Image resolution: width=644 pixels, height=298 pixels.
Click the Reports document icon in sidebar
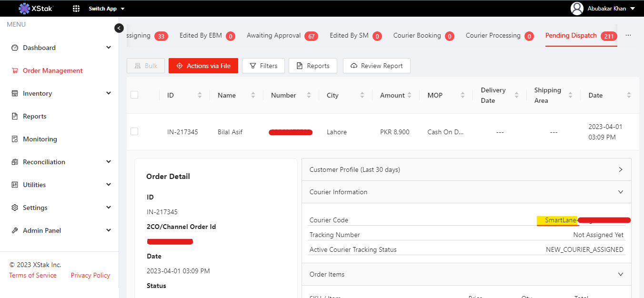click(x=14, y=116)
